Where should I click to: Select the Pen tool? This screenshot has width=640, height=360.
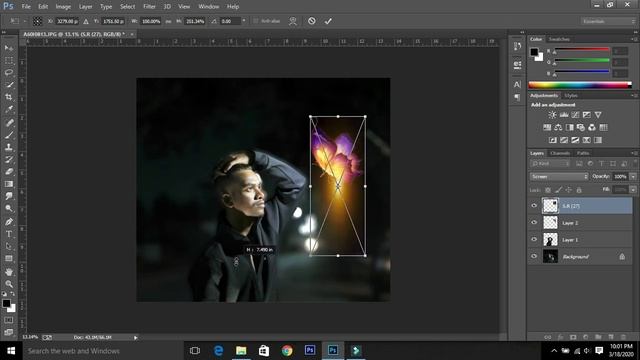click(9, 222)
